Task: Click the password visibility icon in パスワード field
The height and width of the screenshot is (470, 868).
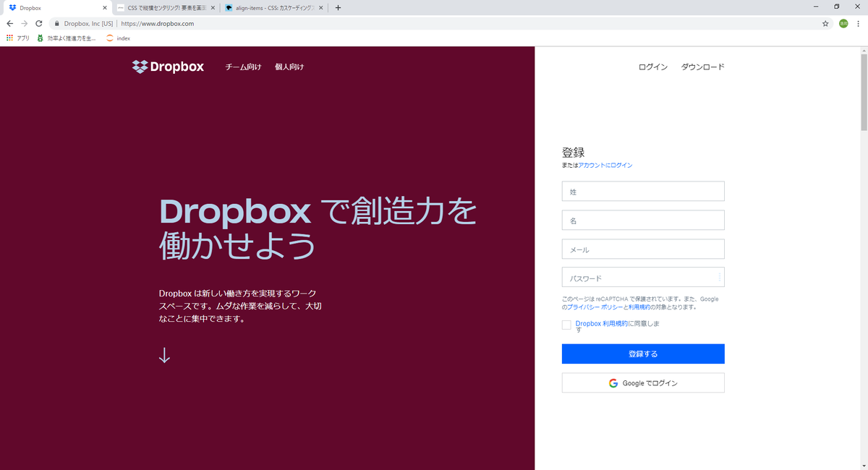Action: pos(719,278)
